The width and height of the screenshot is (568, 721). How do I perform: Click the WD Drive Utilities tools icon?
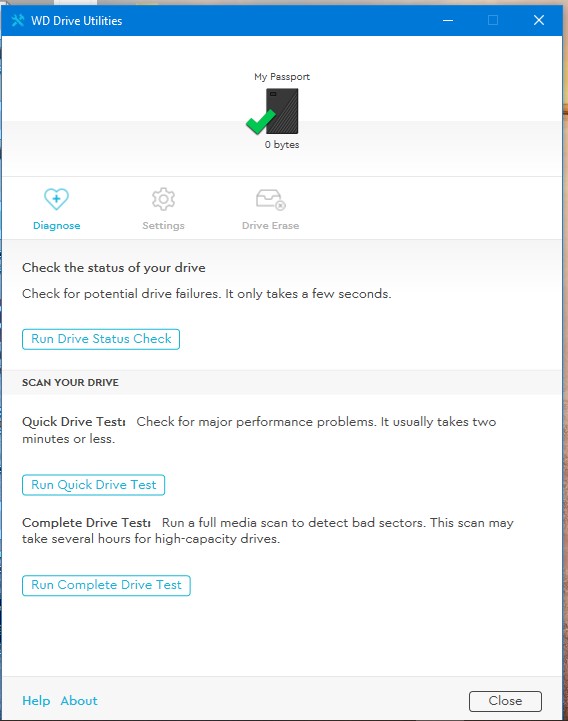pyautogui.click(x=17, y=20)
